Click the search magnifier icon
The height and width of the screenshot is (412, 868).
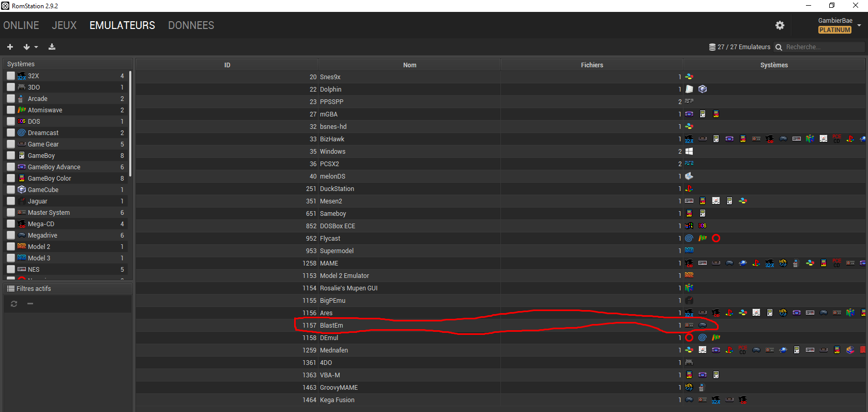pyautogui.click(x=779, y=47)
